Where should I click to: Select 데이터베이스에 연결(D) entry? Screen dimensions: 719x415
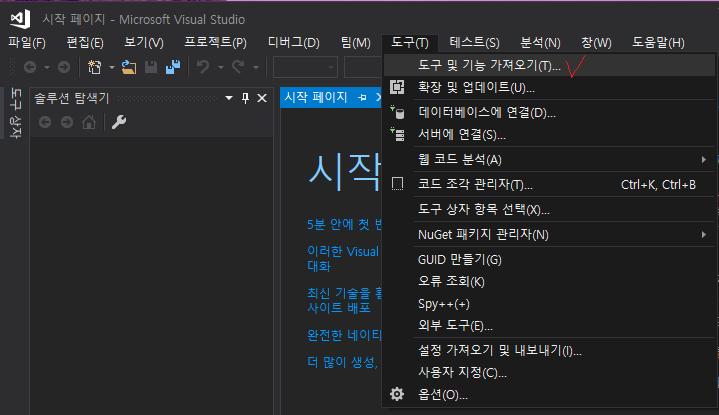[x=549, y=112]
